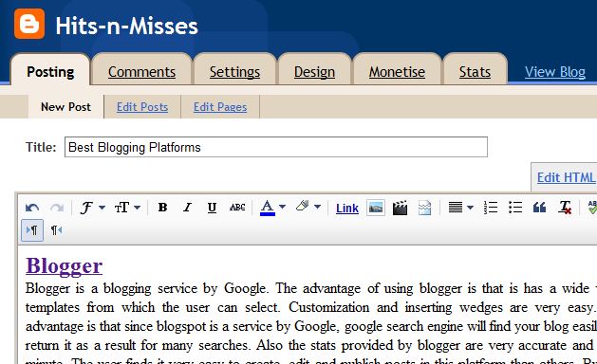This screenshot has height=364, width=597.
Task: Click the insert jump break icon
Action: [424, 208]
